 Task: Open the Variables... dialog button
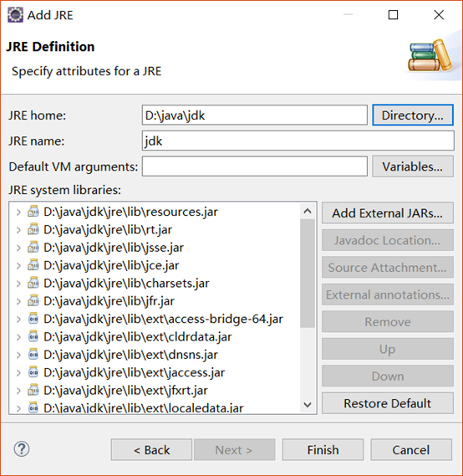click(x=413, y=166)
